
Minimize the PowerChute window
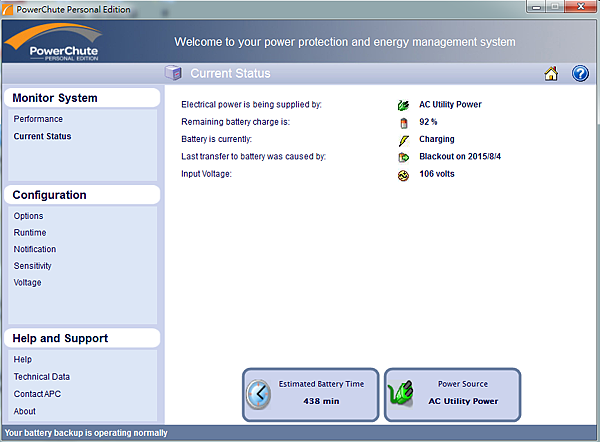pyautogui.click(x=536, y=7)
